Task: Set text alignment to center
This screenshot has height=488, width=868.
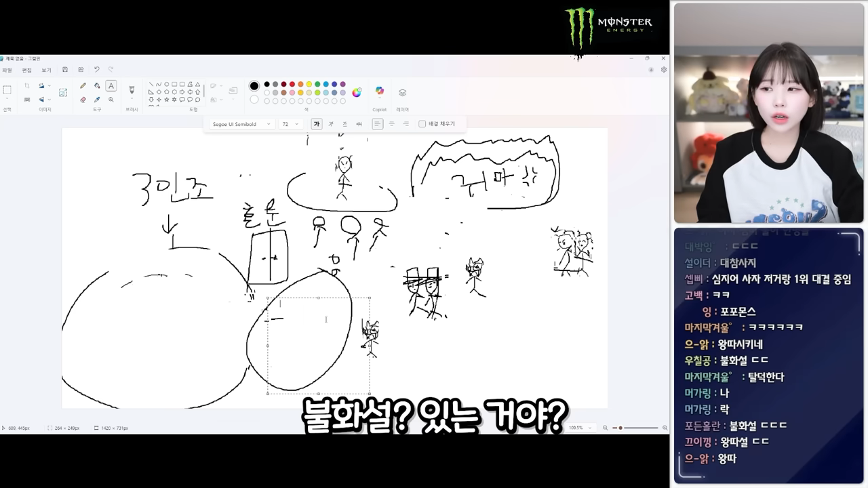Action: [x=391, y=124]
